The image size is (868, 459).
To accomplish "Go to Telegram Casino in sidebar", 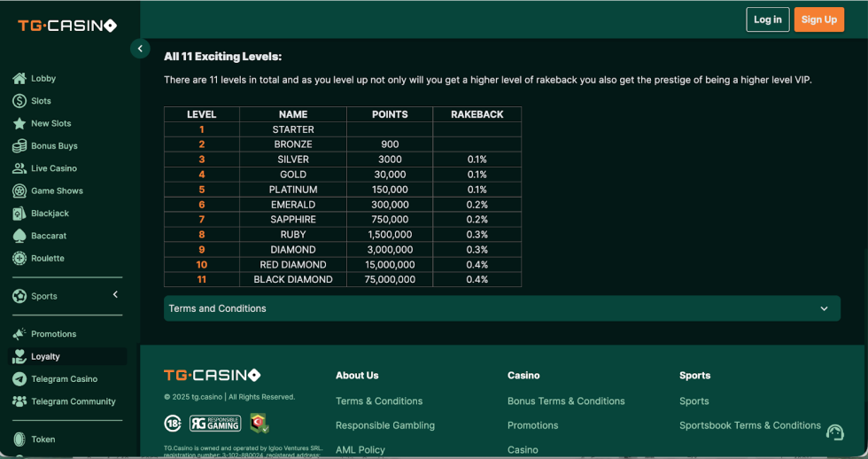I will click(64, 379).
